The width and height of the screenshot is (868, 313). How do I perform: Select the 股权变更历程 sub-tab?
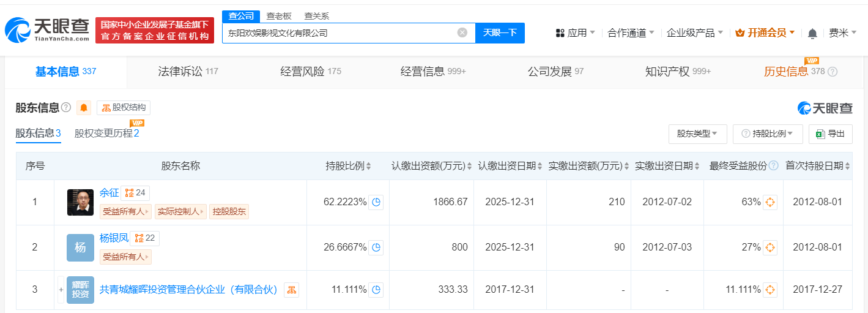coord(107,133)
